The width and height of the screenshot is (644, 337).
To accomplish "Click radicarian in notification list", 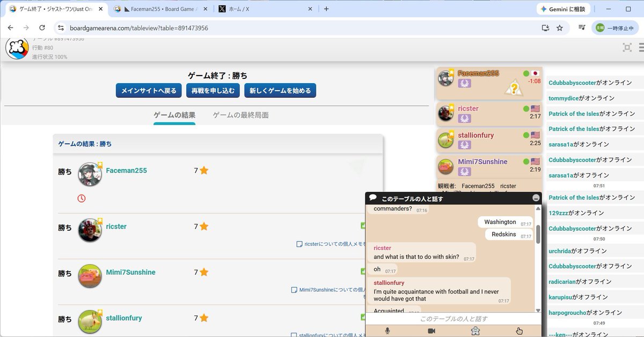I will pyautogui.click(x=562, y=282).
